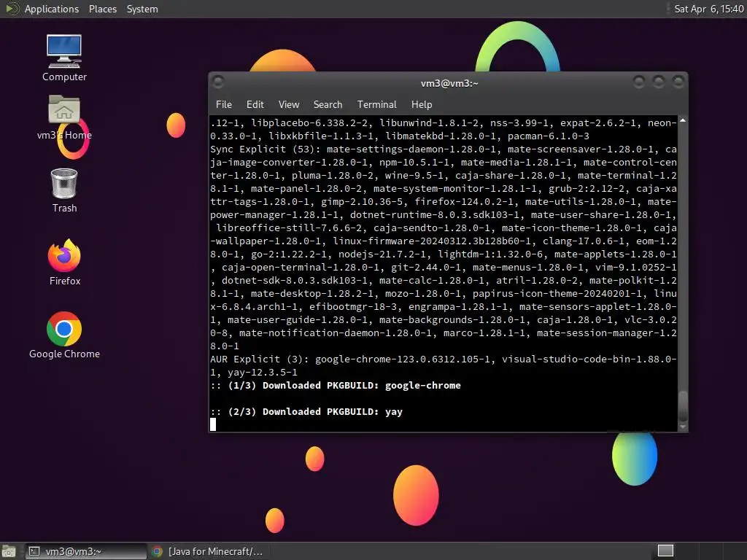Switch to vm3@vm3:~ taskbar button
Screen dimensions: 747x560
[86, 551]
